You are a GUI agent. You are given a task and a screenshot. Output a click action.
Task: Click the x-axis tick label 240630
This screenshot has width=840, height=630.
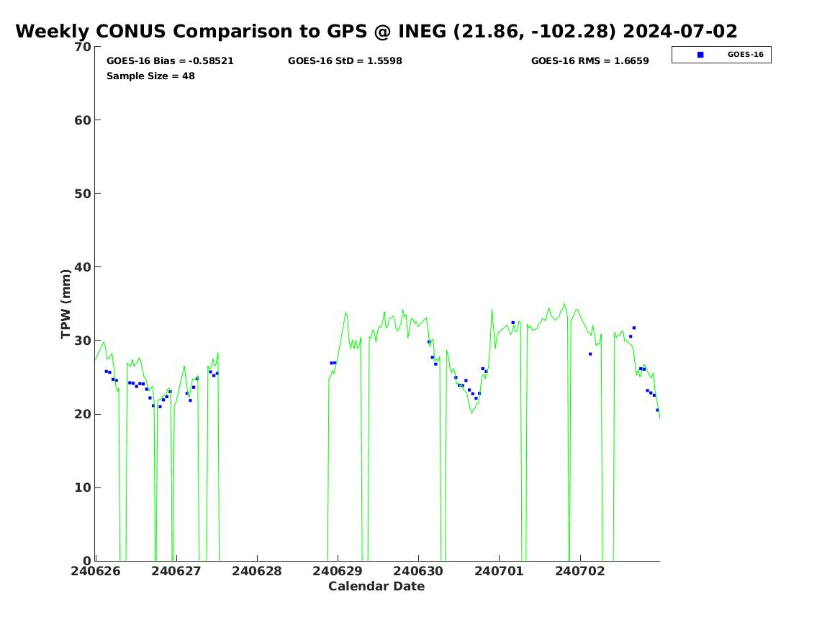(x=418, y=571)
